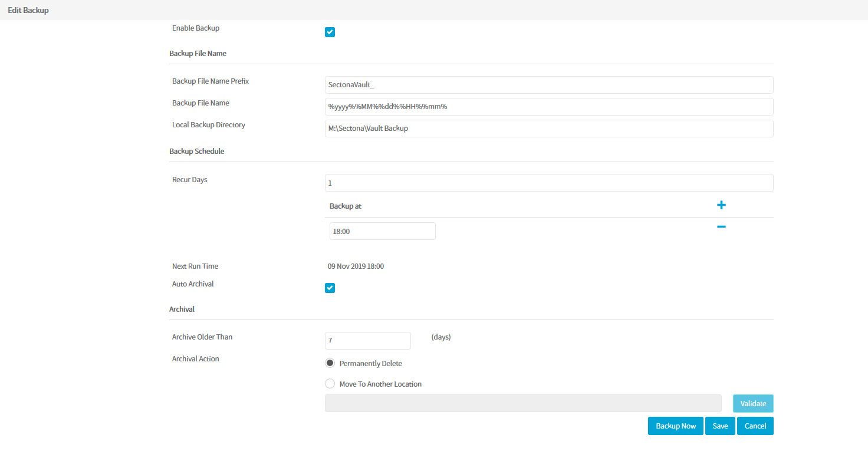Click the Validate button
Image resolution: width=868 pixels, height=461 pixels.
tap(753, 404)
